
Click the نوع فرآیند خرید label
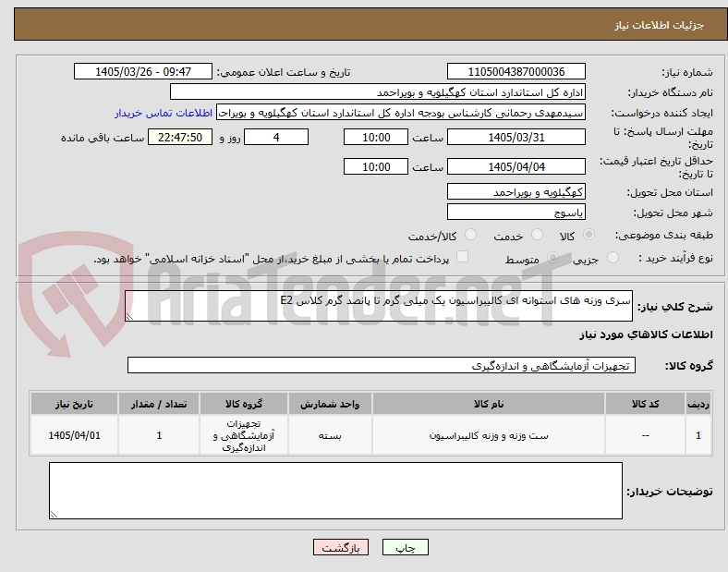tap(676, 258)
